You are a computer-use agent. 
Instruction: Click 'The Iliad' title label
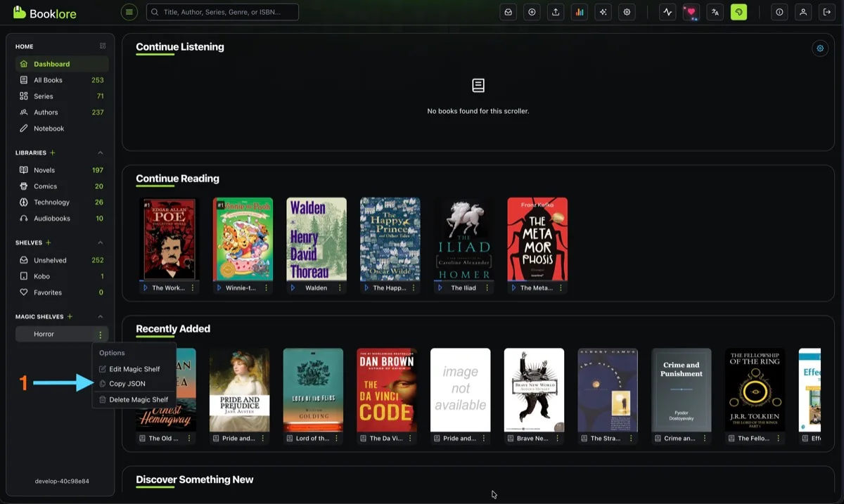(463, 288)
